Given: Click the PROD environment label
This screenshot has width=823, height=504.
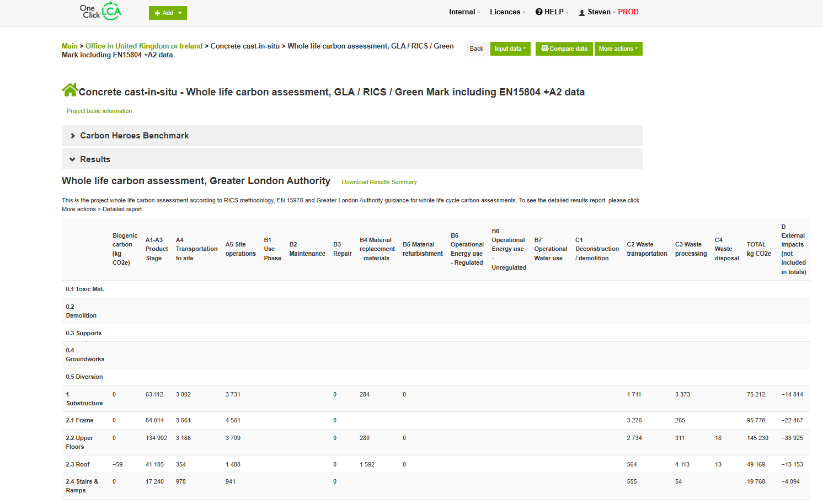Looking at the screenshot, I should [628, 12].
